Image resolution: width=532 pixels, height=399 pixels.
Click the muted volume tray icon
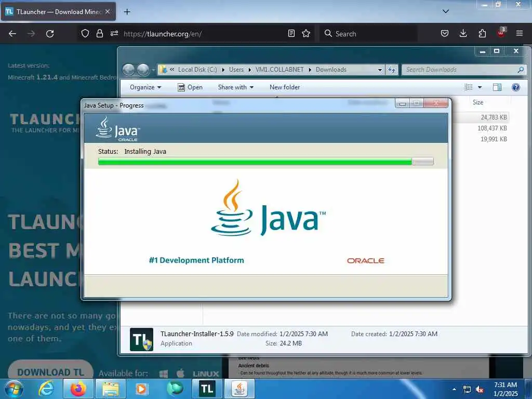480,390
